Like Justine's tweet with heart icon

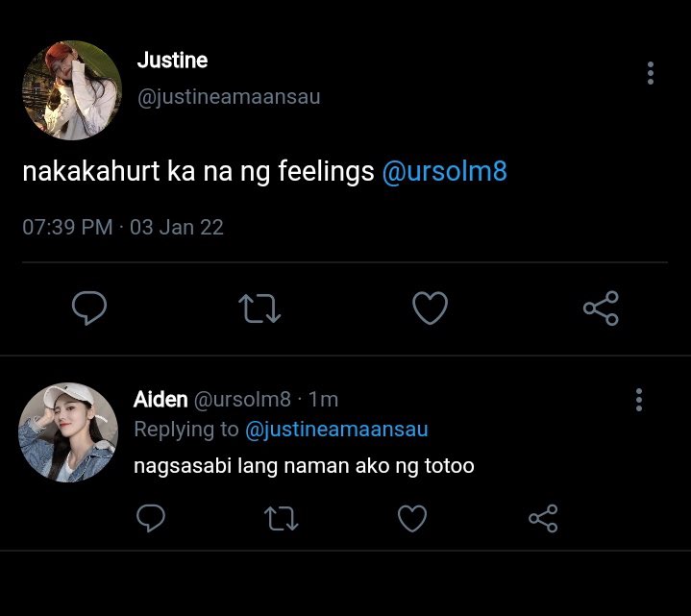(431, 308)
